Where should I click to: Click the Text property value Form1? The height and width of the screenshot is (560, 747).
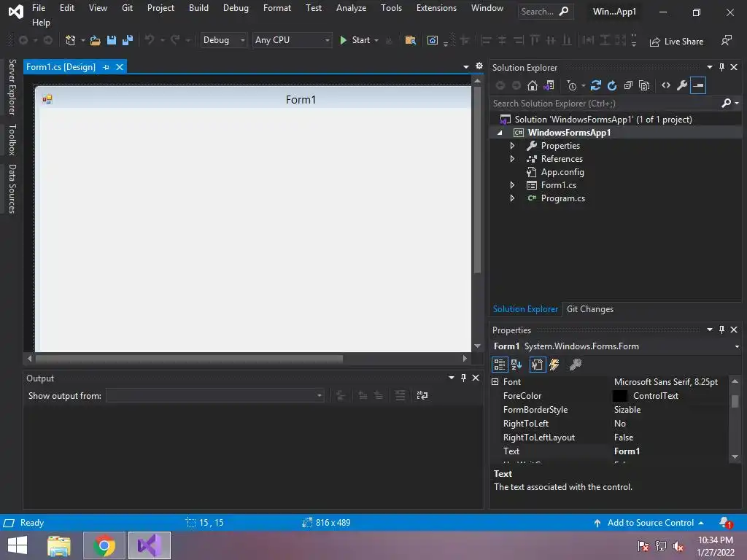coord(627,451)
